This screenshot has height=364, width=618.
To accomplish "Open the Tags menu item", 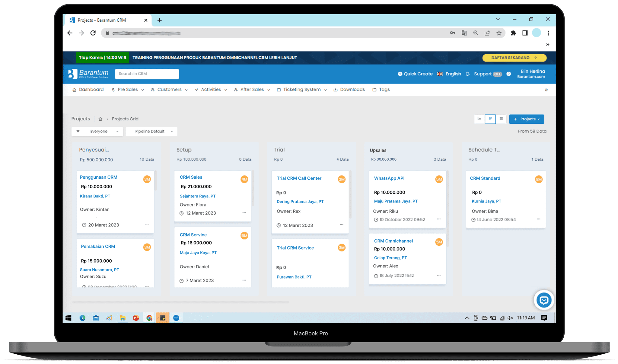I will pos(384,89).
